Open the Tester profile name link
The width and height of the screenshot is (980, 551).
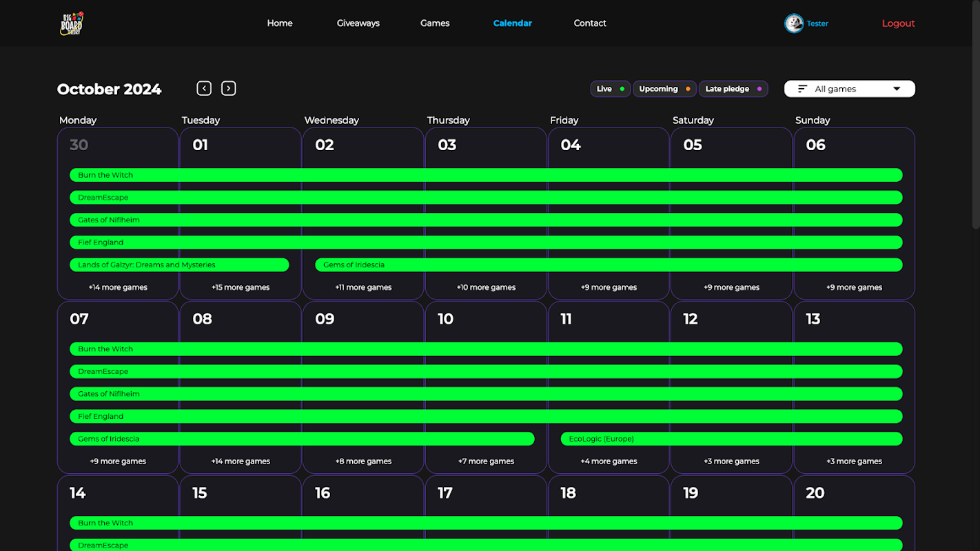click(x=817, y=23)
